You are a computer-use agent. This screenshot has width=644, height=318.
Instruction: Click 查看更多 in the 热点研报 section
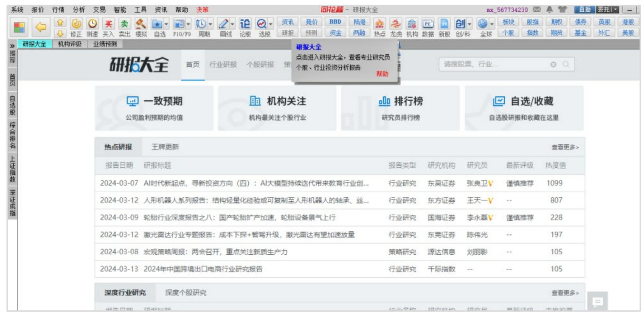565,147
